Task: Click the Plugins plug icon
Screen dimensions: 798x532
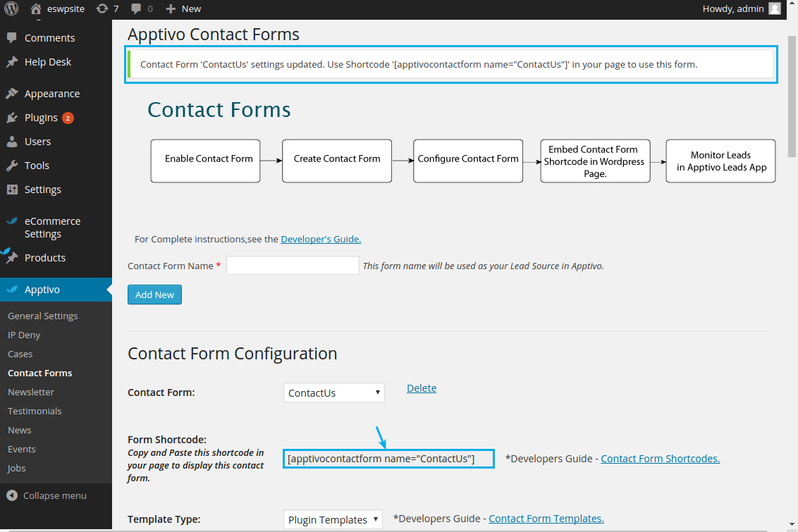Action: point(12,118)
